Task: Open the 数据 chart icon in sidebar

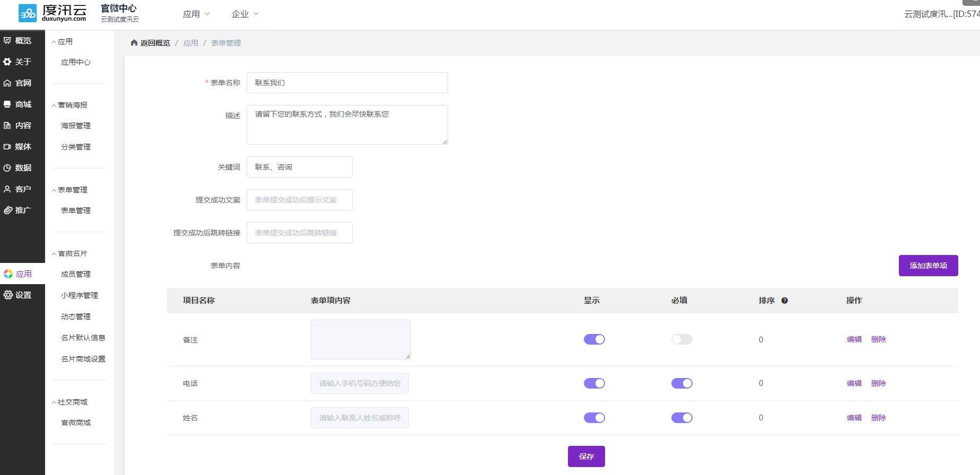Action: pos(7,168)
